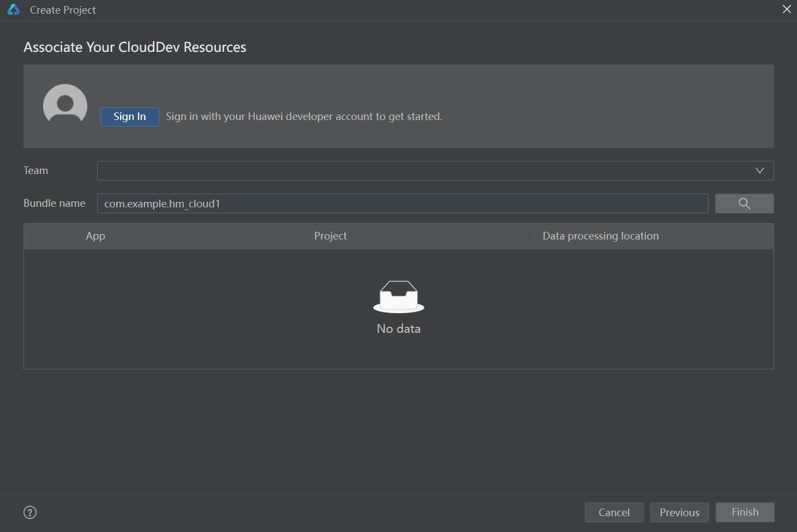Select the Project column header

coord(330,236)
